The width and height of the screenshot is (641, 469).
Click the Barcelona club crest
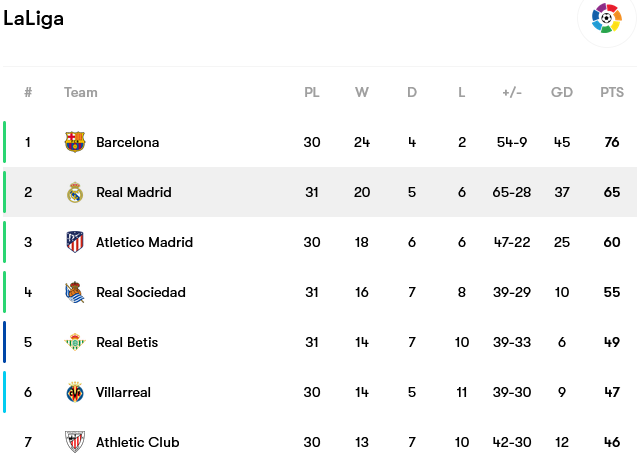point(75,142)
